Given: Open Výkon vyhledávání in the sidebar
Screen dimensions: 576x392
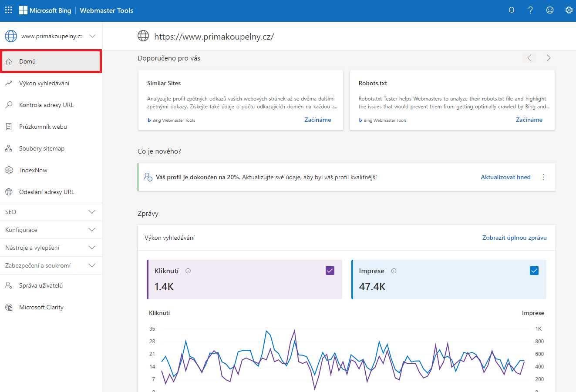Looking at the screenshot, I should tap(51, 83).
